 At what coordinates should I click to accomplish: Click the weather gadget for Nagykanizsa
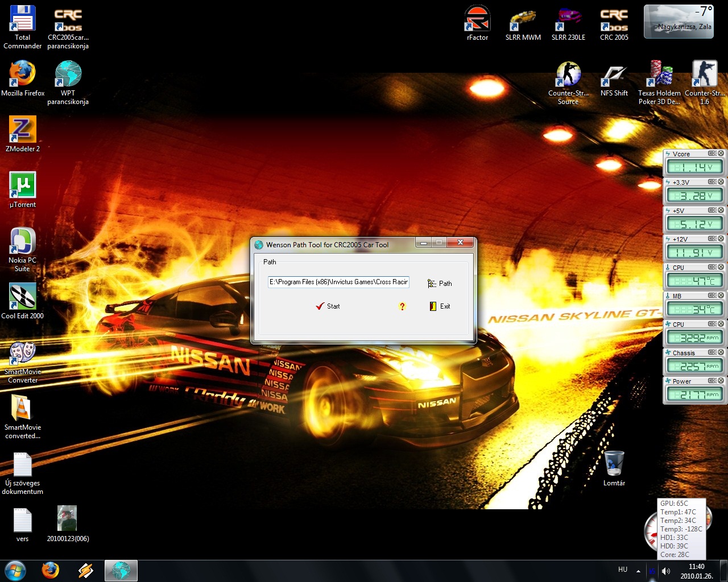click(x=679, y=22)
